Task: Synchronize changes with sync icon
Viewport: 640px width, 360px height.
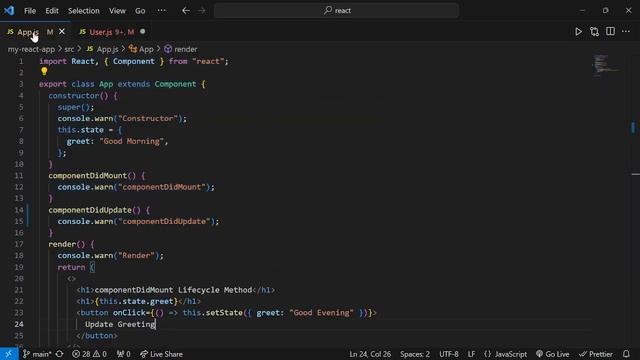Action: (60, 354)
